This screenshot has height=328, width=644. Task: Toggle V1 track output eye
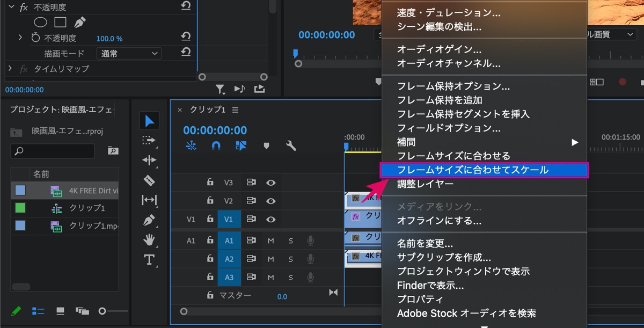coord(271,220)
